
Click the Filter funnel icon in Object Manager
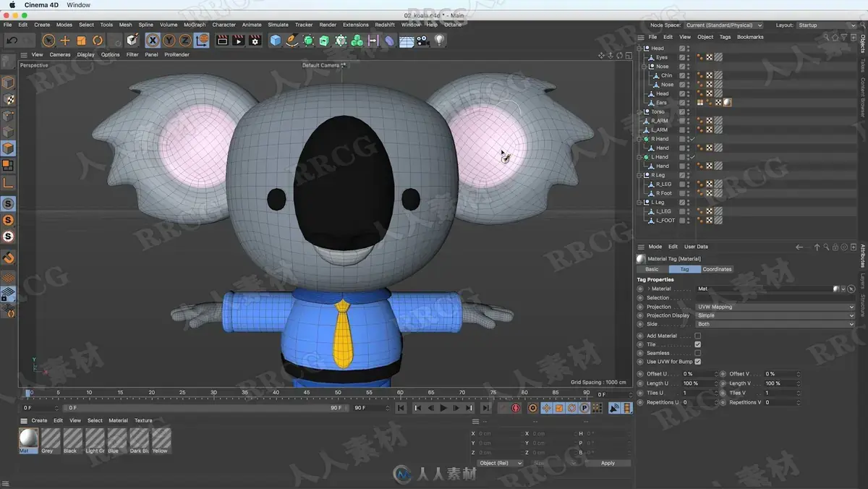point(844,37)
